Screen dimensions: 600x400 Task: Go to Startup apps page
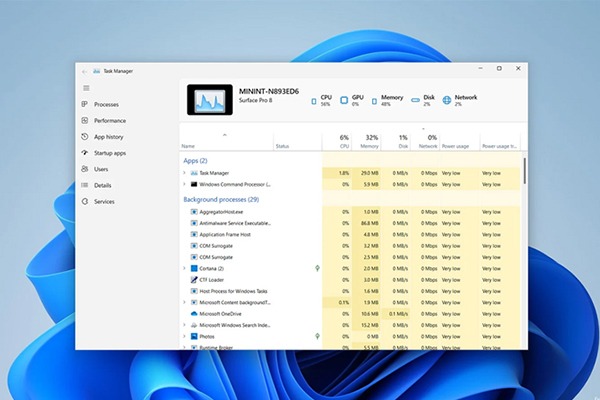(x=110, y=153)
